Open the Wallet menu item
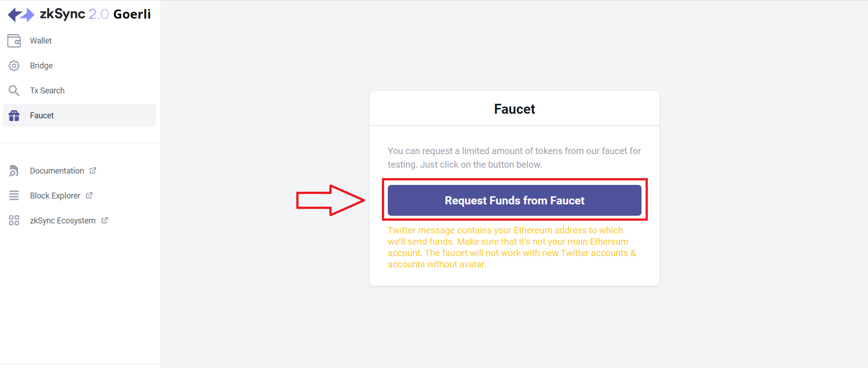The height and width of the screenshot is (368, 868). pyautogui.click(x=79, y=41)
